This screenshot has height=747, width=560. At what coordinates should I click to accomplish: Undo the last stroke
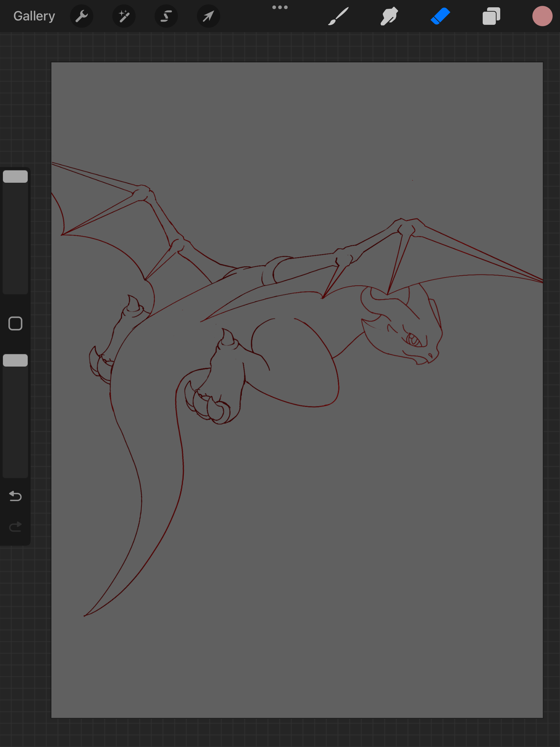[15, 496]
